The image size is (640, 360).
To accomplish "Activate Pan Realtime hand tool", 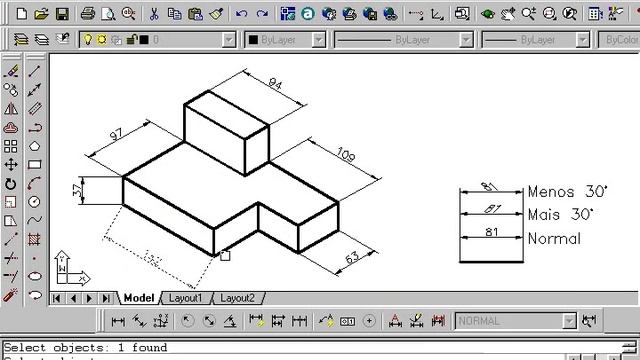I will click(508, 14).
